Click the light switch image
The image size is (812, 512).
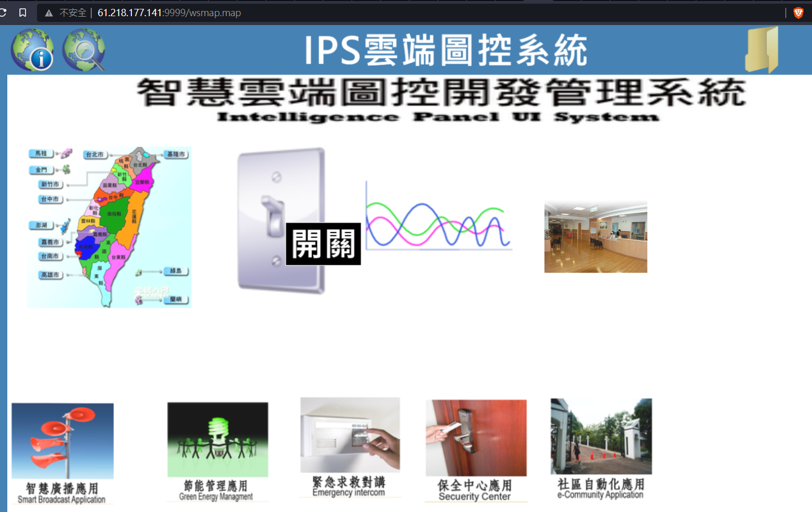coord(281,221)
